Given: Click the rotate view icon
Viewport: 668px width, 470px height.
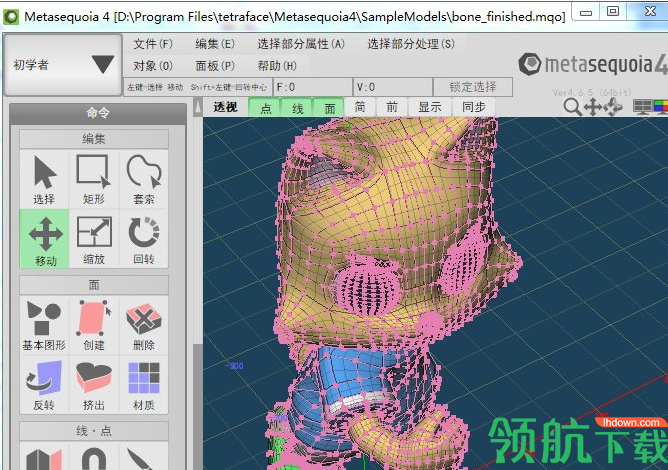Looking at the screenshot, I should [x=613, y=107].
